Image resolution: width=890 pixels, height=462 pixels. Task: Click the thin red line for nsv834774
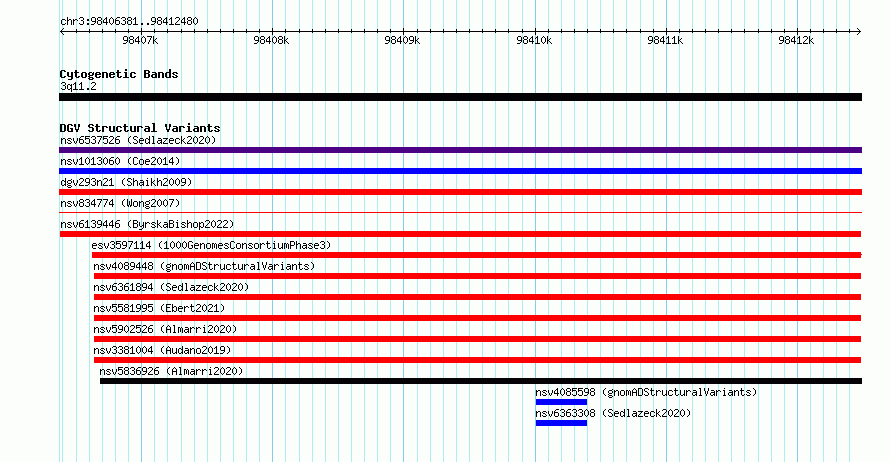coord(460,213)
